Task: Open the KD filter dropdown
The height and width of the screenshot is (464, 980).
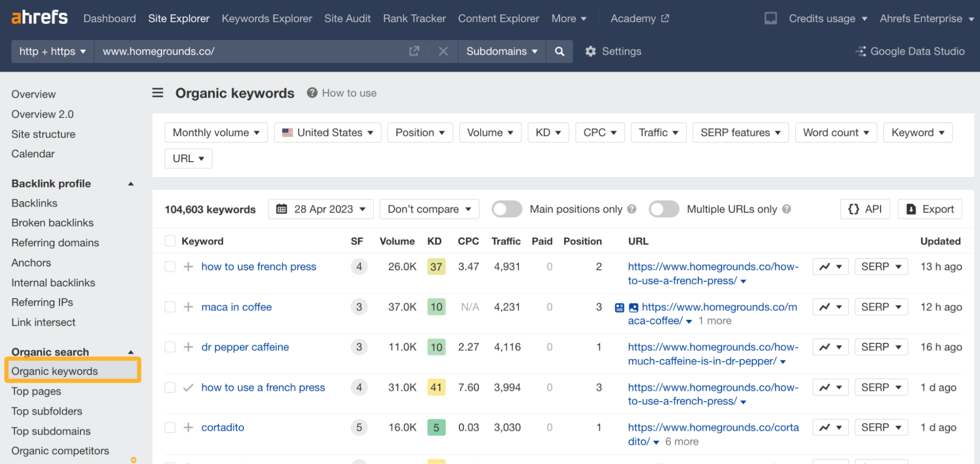Action: (548, 132)
